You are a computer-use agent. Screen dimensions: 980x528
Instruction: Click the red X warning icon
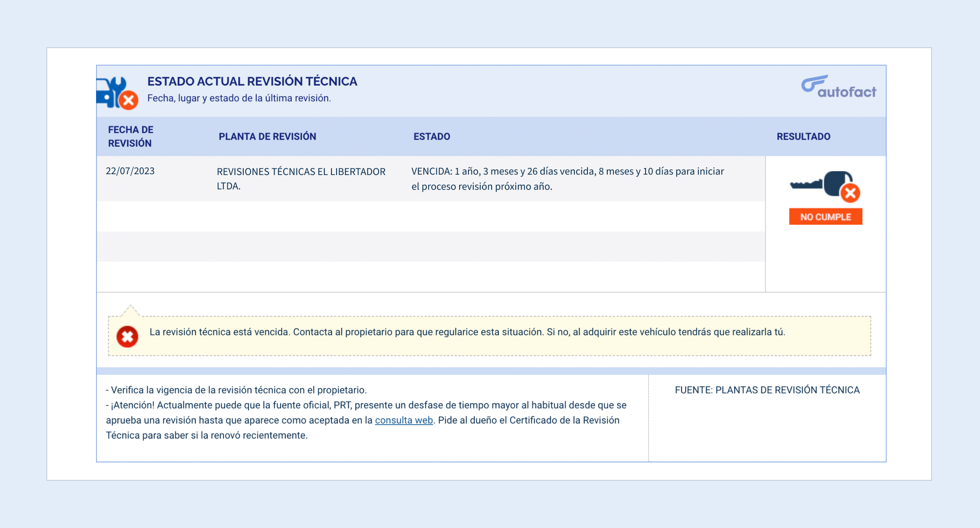[127, 337]
